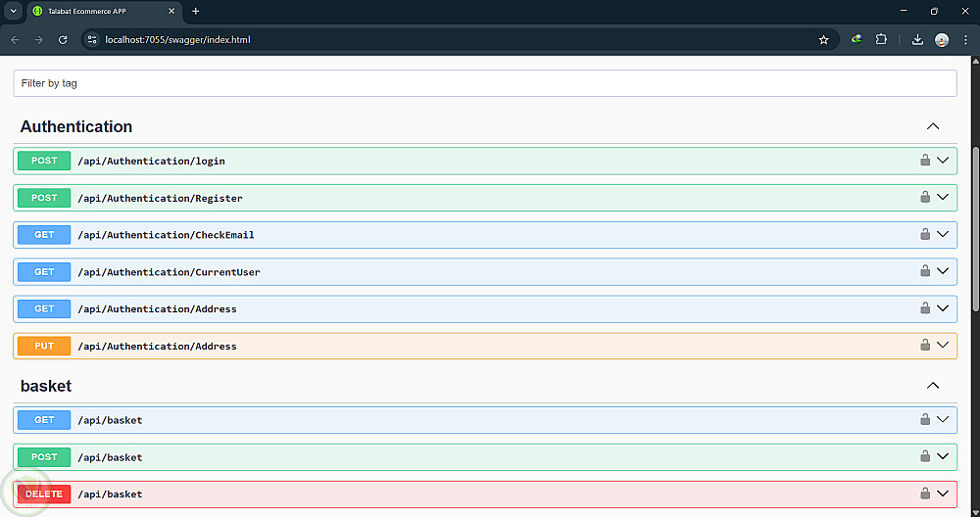Click the /api/Authentication/CheckEmail path text
The width and height of the screenshot is (980, 517).
coord(166,235)
